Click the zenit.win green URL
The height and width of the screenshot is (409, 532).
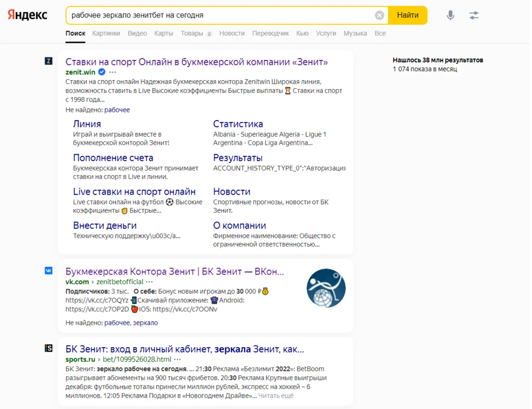[80, 72]
